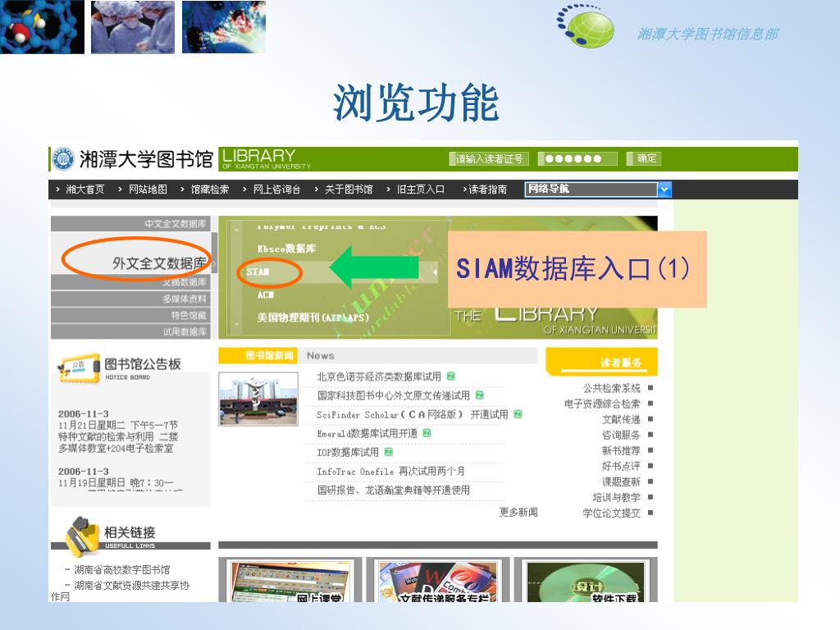Click the 图书馆公告板 notice board icon
This screenshot has width=840, height=630.
pyautogui.click(x=80, y=367)
